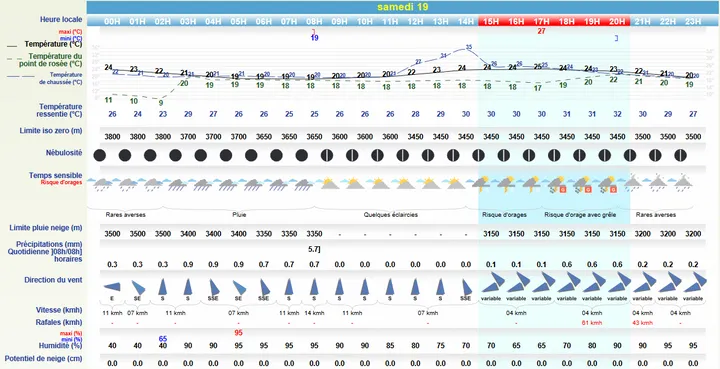Click the 'Limite pluie neige (m)' label
This screenshot has height=369, width=720.
pos(46,228)
